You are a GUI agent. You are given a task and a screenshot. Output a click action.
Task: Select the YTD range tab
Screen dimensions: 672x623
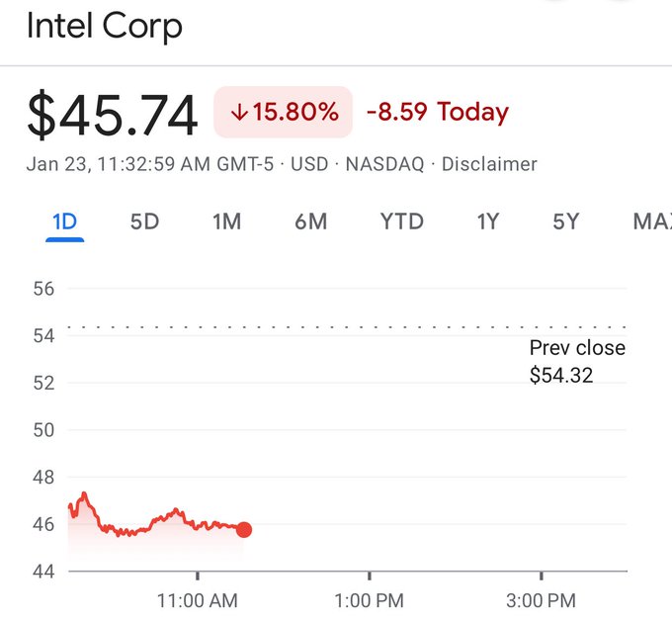(x=401, y=222)
